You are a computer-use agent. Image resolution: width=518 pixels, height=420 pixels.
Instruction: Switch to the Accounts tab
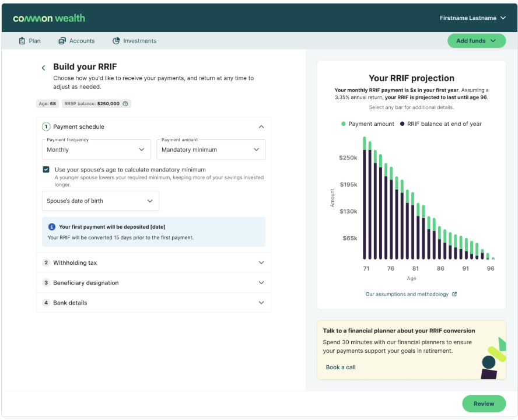[76, 41]
